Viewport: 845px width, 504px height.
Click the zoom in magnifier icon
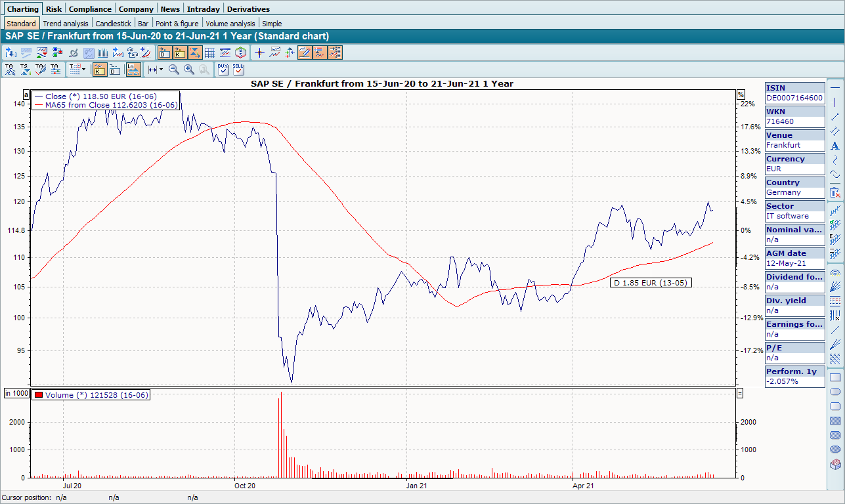tap(189, 69)
